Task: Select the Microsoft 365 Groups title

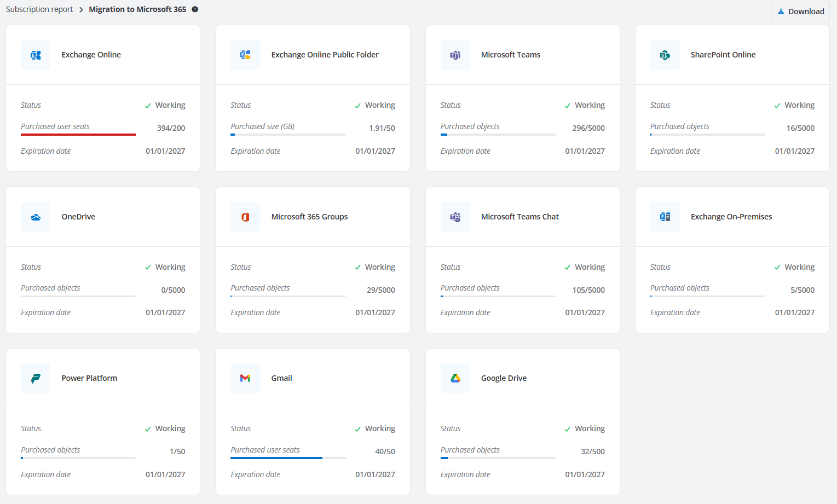Action: 310,217
